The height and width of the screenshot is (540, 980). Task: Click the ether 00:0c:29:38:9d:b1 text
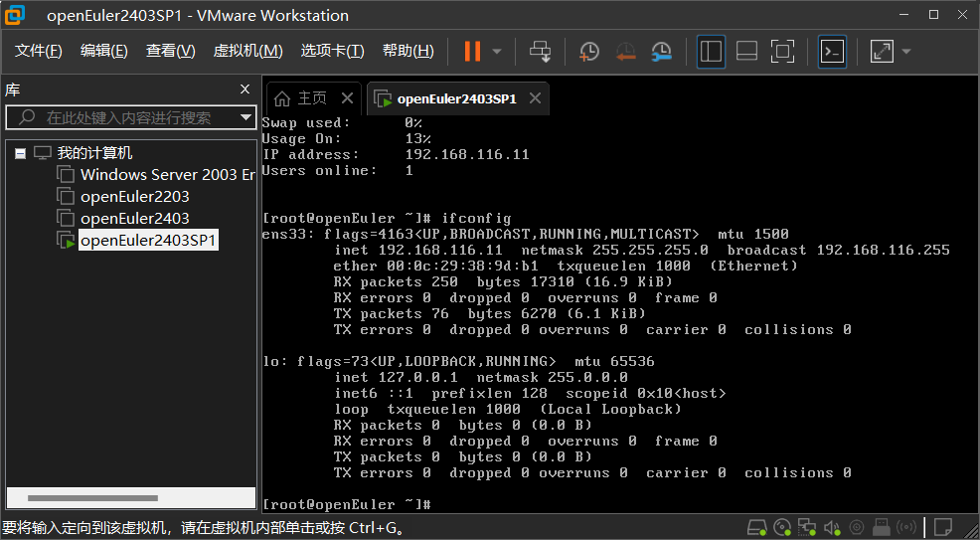pos(435,267)
